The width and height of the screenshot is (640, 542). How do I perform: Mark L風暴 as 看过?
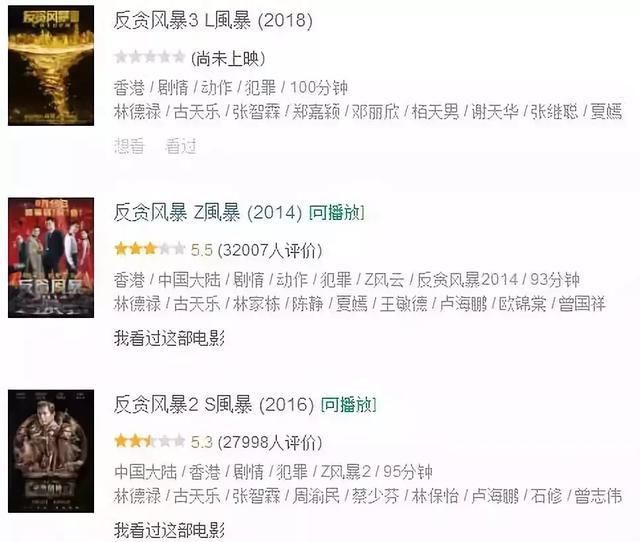[181, 146]
